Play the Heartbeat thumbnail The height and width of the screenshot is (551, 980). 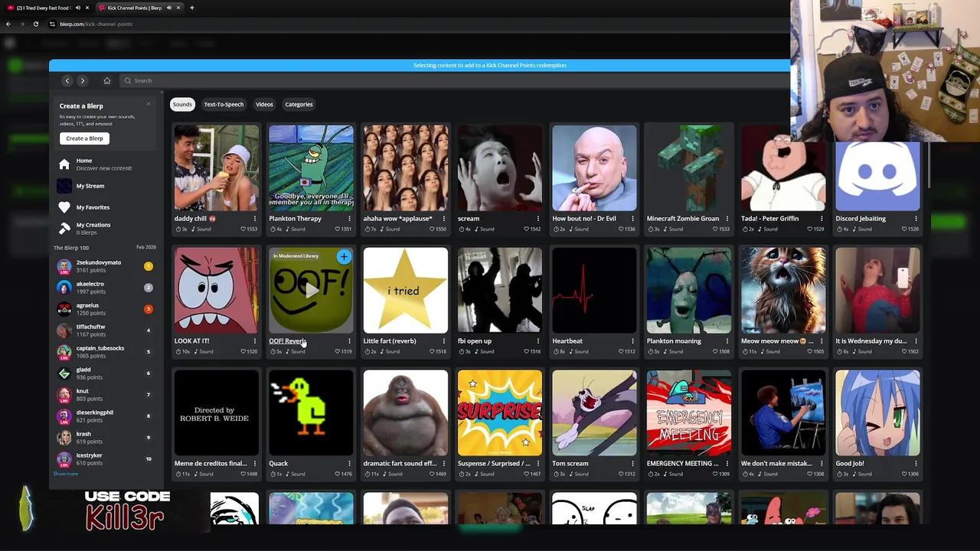pyautogui.click(x=594, y=291)
